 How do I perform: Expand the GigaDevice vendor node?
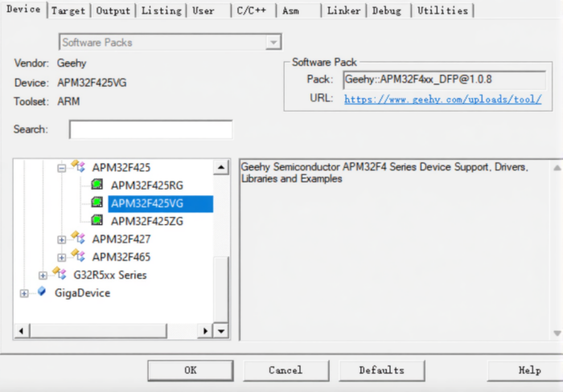(x=24, y=293)
